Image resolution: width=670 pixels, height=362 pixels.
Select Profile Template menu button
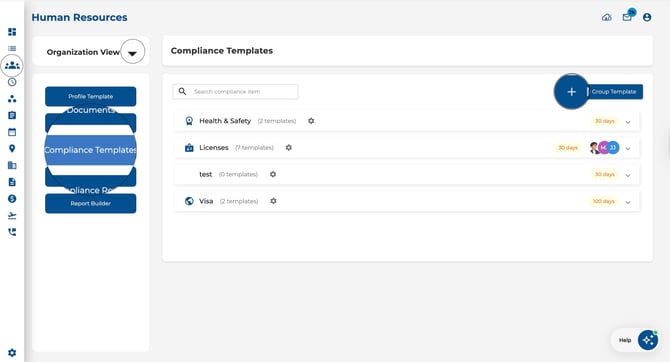(x=91, y=97)
